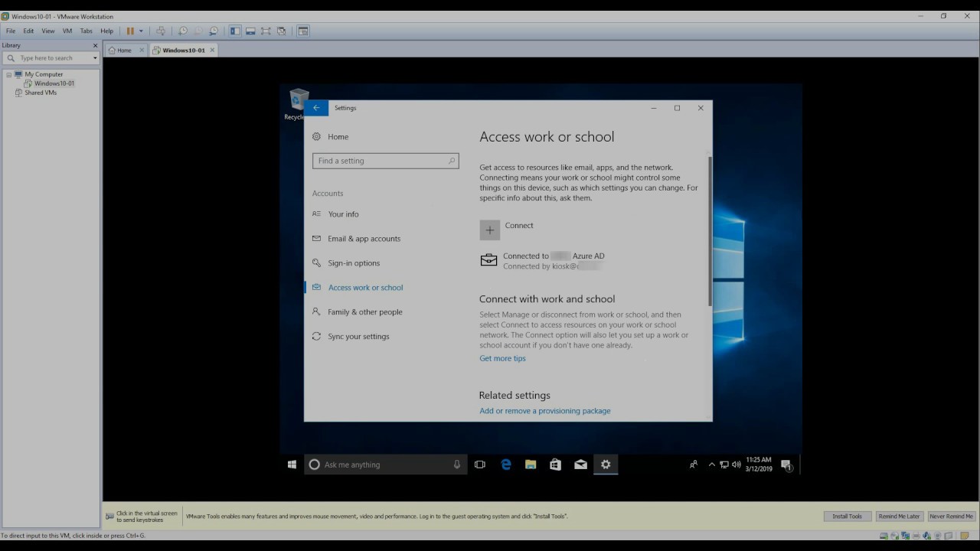Switch to Unity mode icon
Viewport: 980px width, 551px height.
pos(282,31)
